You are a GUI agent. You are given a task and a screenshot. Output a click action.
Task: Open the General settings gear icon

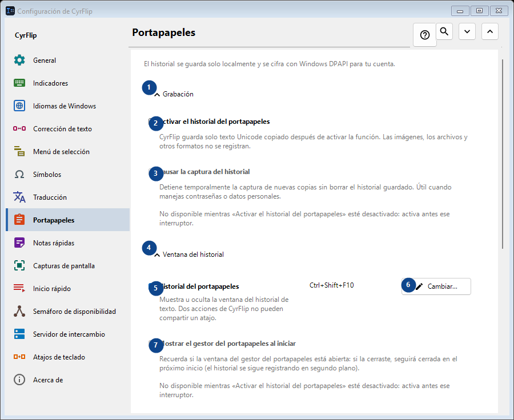coord(19,60)
